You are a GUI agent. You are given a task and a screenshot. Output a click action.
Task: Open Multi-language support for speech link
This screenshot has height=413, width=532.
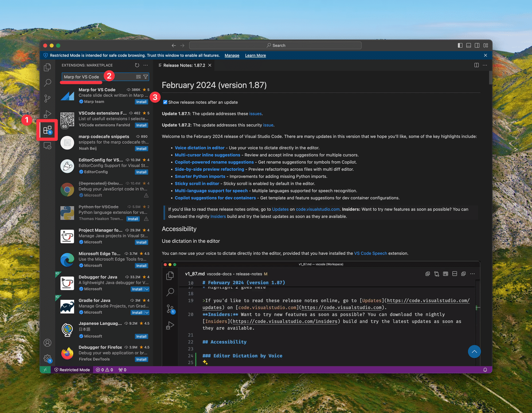click(211, 191)
